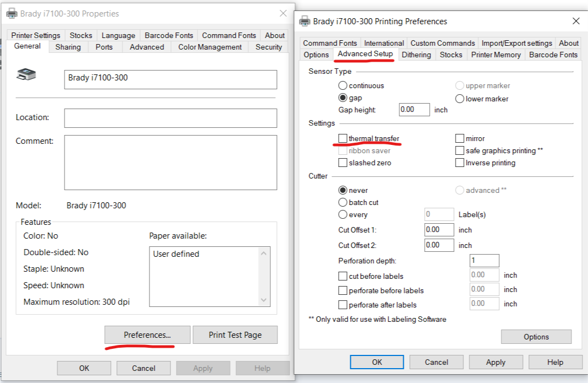Image resolution: width=588 pixels, height=383 pixels.
Task: Click the Preferences... button
Action: (x=147, y=335)
